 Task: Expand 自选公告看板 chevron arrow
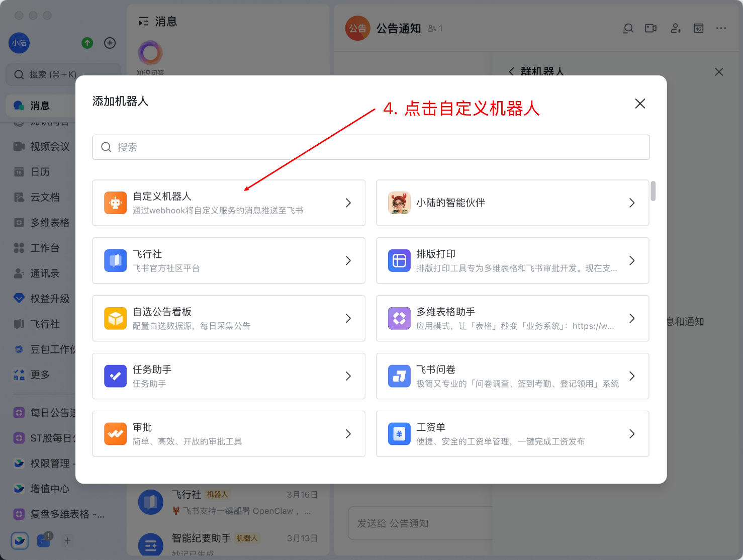coord(348,319)
